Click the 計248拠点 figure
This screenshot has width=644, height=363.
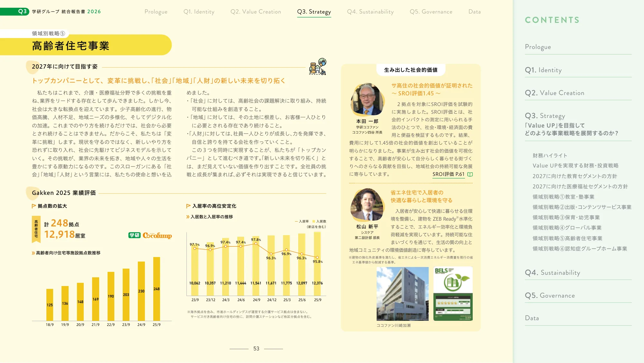(62, 223)
